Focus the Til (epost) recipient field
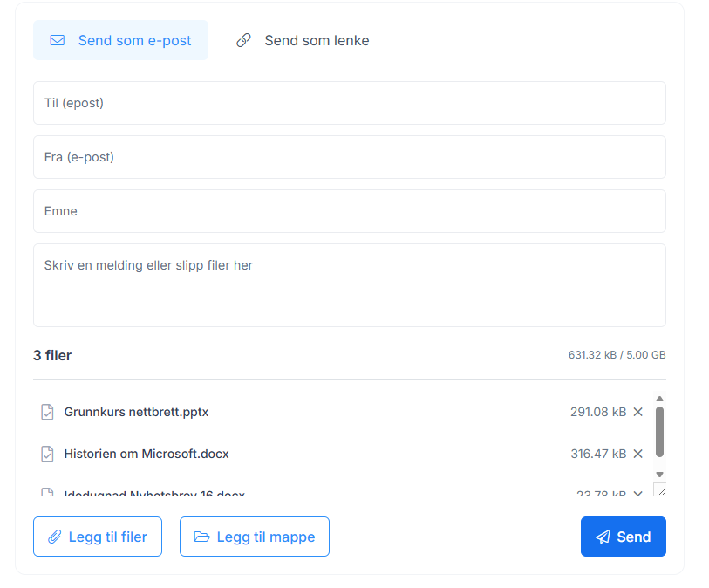The height and width of the screenshot is (588, 709). 349,103
